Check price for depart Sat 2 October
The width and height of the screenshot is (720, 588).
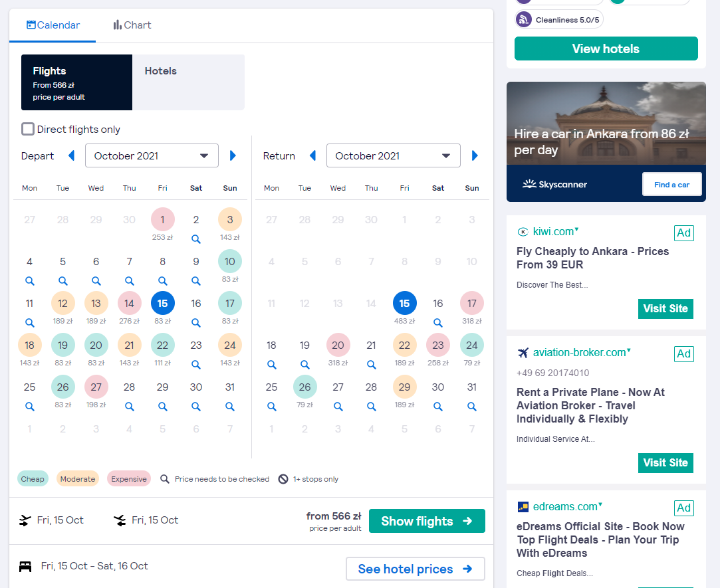click(x=196, y=239)
